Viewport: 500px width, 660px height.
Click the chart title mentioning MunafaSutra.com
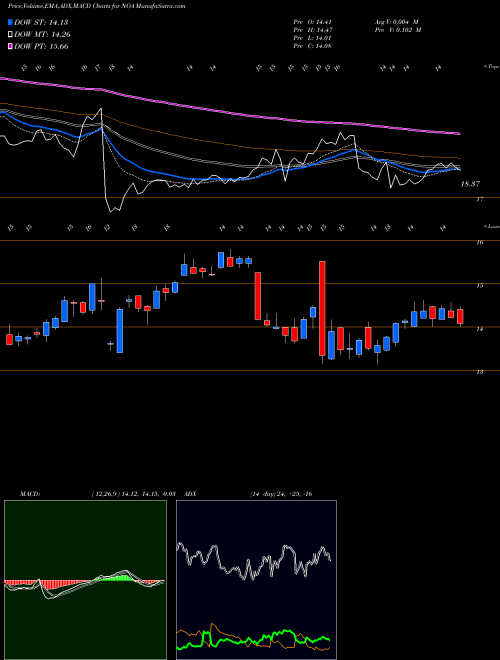click(x=97, y=7)
